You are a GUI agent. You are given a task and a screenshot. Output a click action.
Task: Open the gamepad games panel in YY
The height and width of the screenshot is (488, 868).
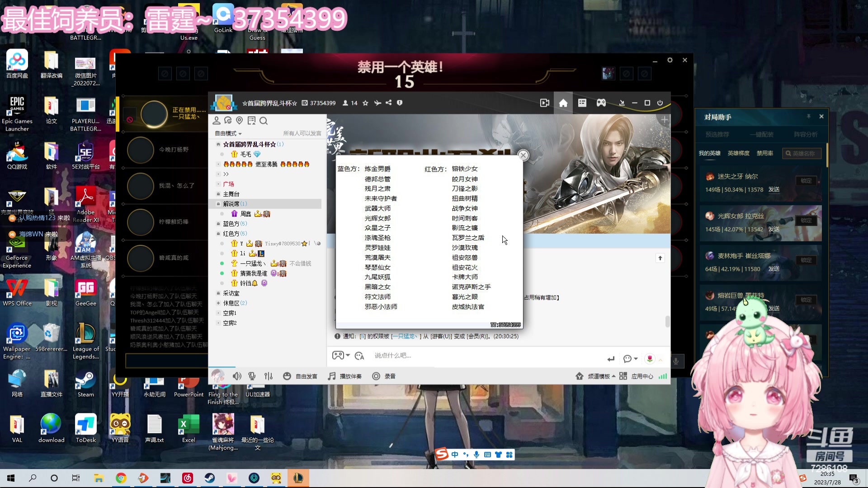click(601, 103)
